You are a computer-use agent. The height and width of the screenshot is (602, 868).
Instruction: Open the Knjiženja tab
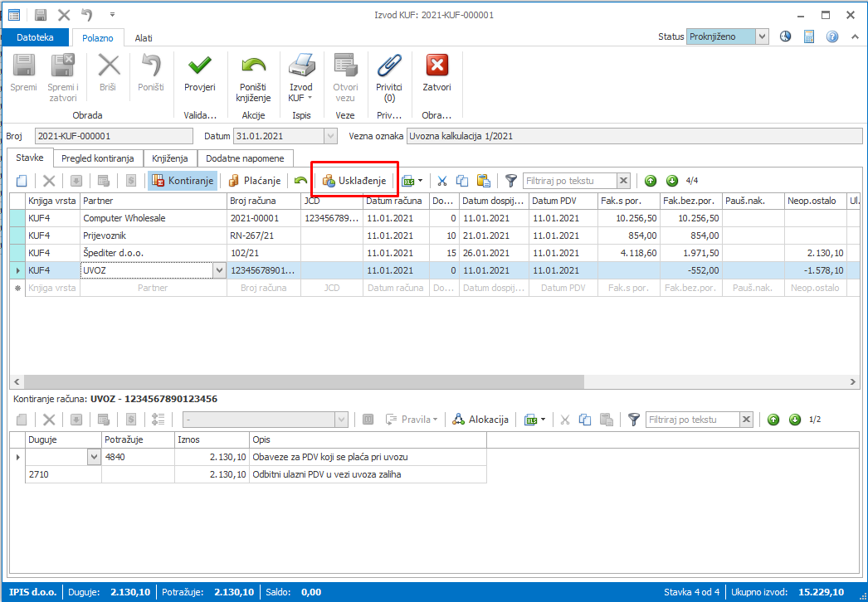point(170,158)
